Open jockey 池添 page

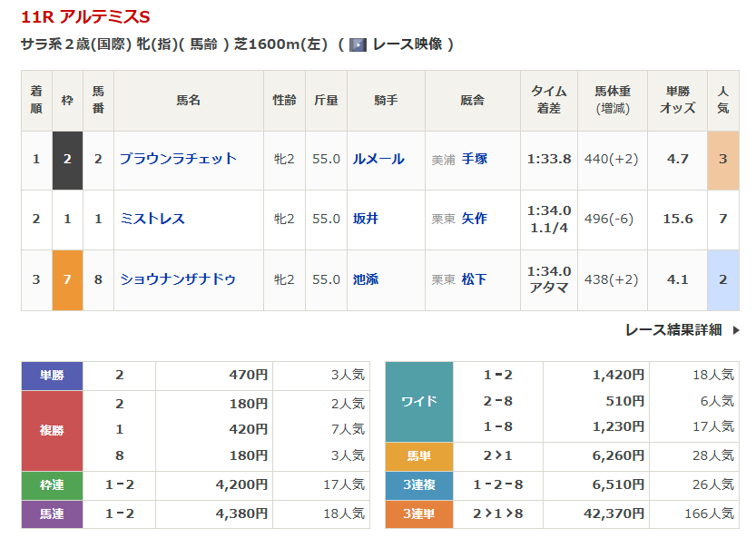pos(366,279)
